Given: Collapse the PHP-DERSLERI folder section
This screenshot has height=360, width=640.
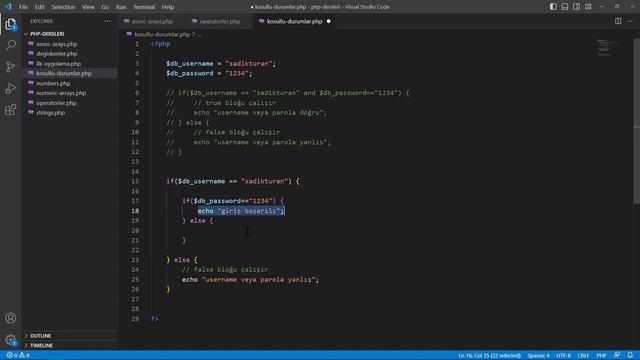Looking at the screenshot, I should coord(69,34).
